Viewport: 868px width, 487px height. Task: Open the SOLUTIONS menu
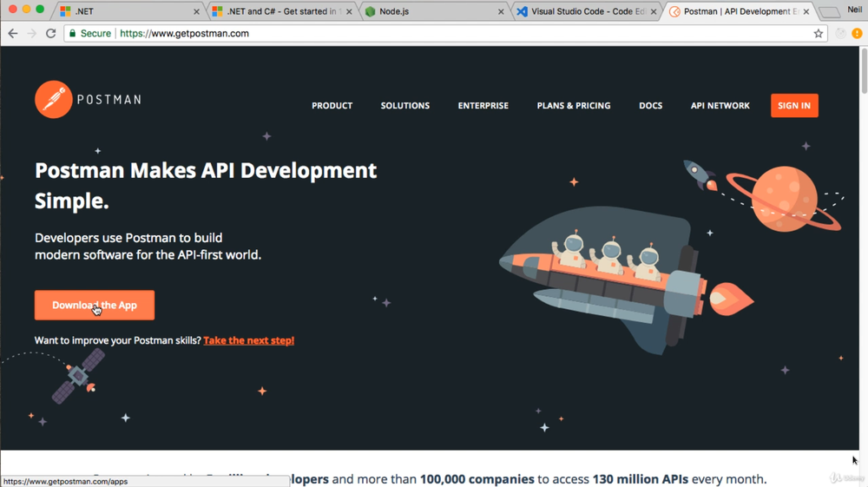pyautogui.click(x=404, y=106)
